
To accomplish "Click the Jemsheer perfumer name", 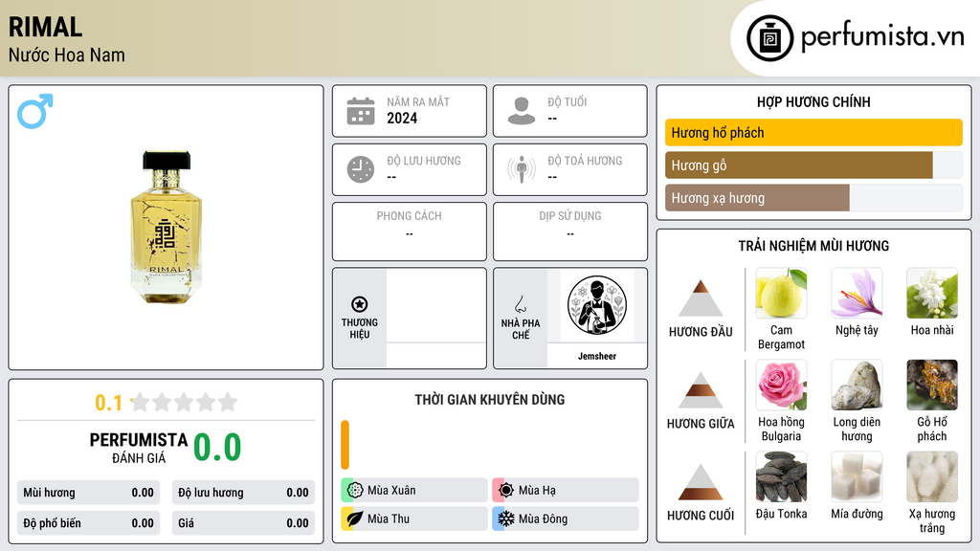I will (597, 356).
